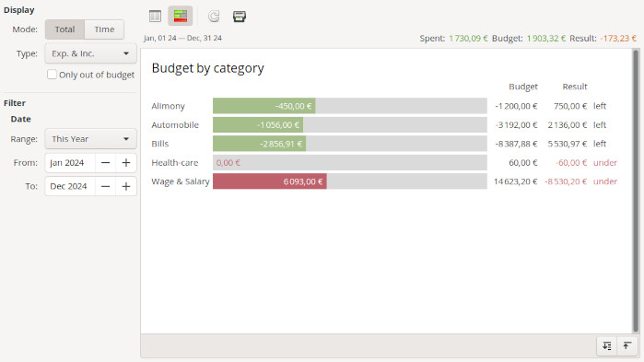644x362 pixels.
Task: Click the Bills budget bar showing -2 856,91 €
Action: [259, 144]
